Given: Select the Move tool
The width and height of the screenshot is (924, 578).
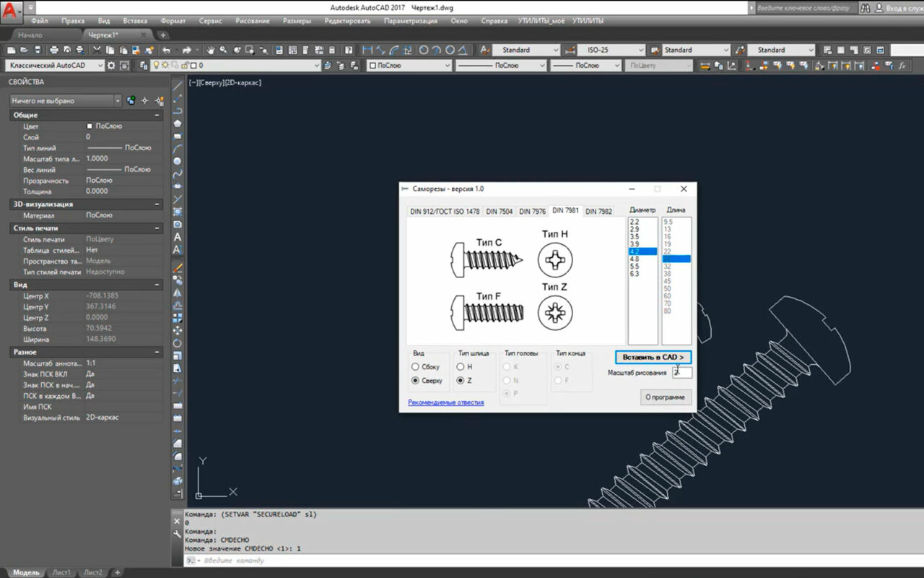Looking at the screenshot, I should pyautogui.click(x=178, y=331).
